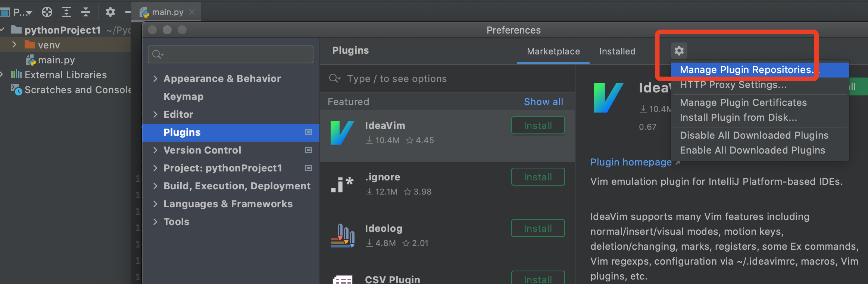Expand the Tools settings section
Viewport: 868px width, 284px height.
(155, 222)
